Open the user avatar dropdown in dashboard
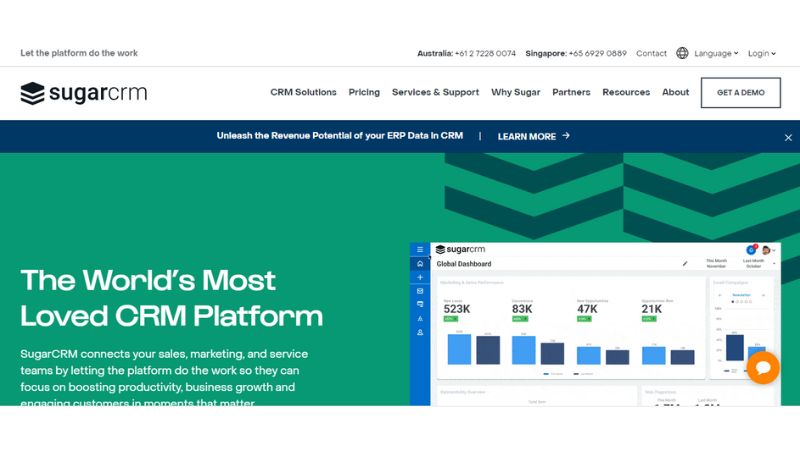Image resolution: width=800 pixels, height=450 pixels. pyautogui.click(x=768, y=249)
